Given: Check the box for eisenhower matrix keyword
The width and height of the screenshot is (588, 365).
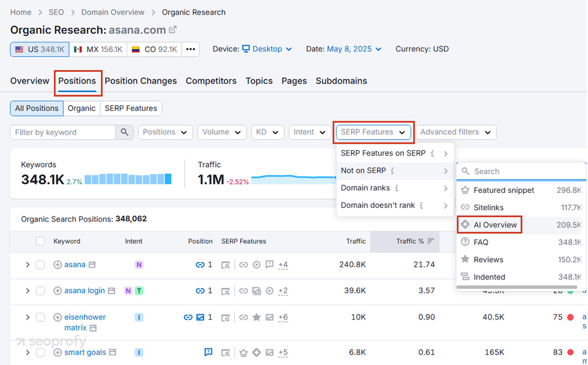Looking at the screenshot, I should (40, 318).
